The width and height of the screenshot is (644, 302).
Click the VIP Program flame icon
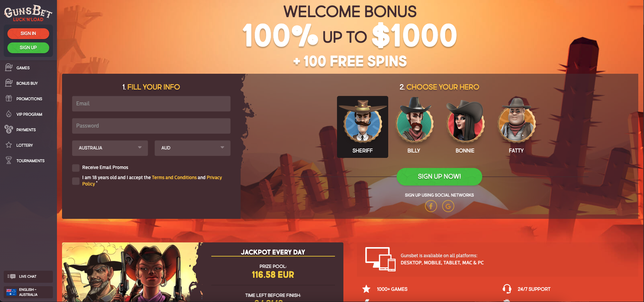pos(9,114)
